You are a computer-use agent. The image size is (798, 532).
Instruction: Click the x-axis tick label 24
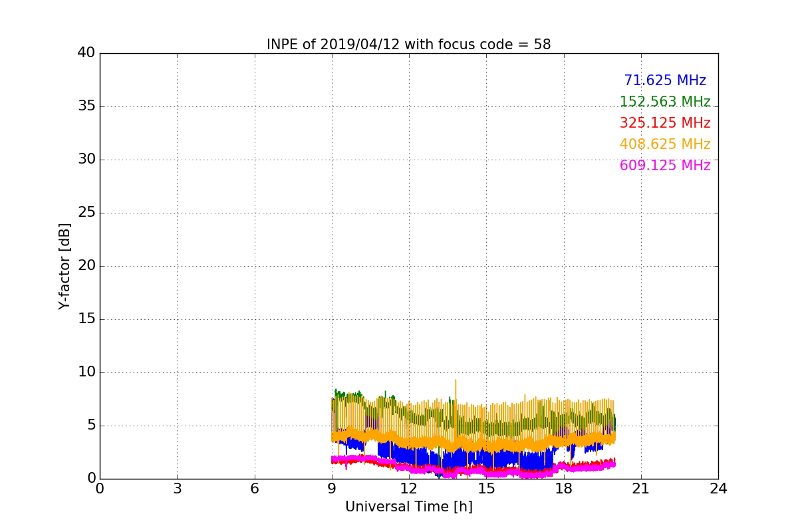[x=718, y=489]
